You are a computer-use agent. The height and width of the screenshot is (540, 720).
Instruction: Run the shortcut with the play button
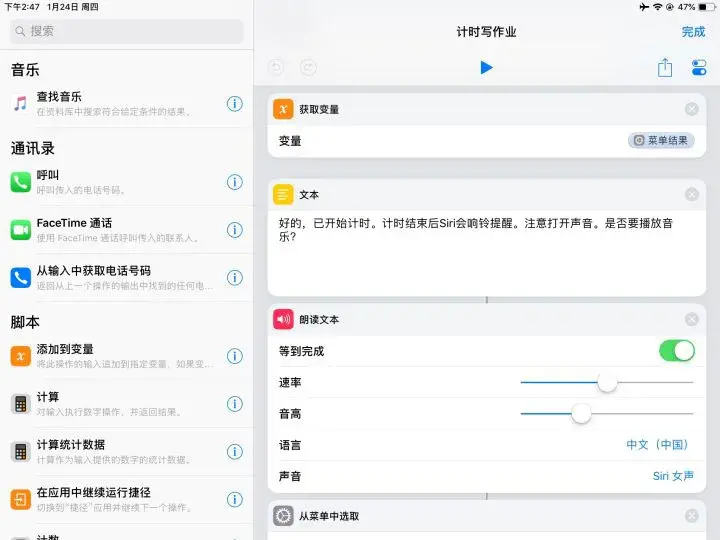486,68
